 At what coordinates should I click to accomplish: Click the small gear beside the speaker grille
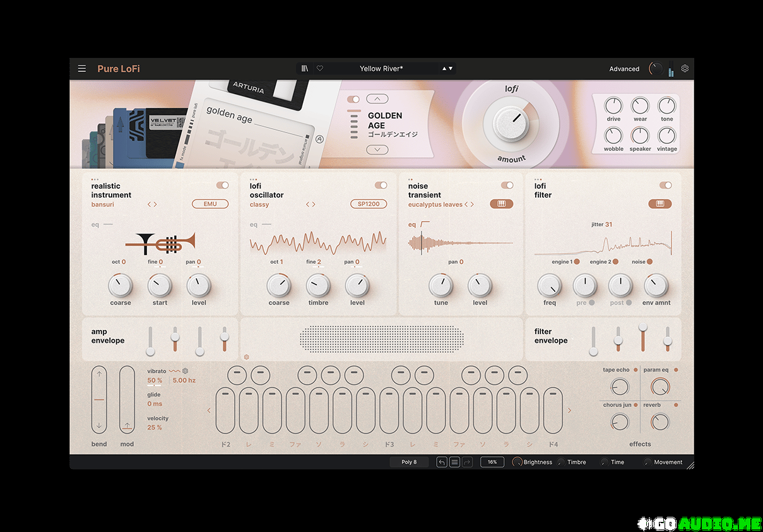[247, 357]
